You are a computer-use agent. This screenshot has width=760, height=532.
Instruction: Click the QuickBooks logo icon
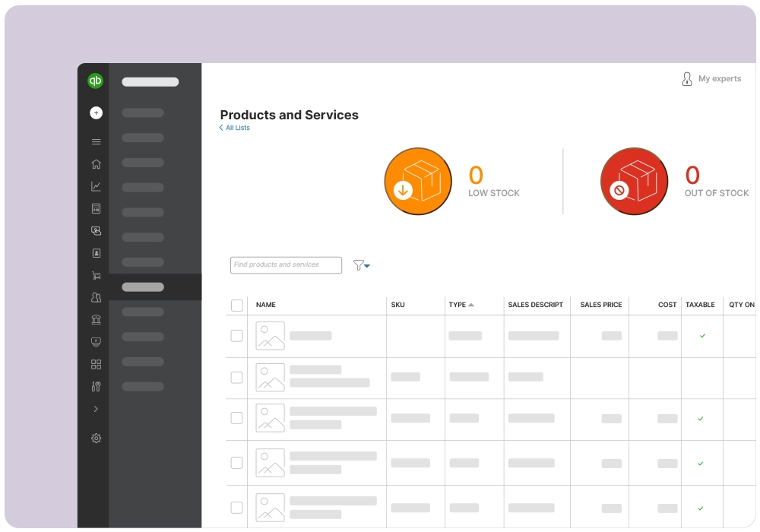point(95,80)
